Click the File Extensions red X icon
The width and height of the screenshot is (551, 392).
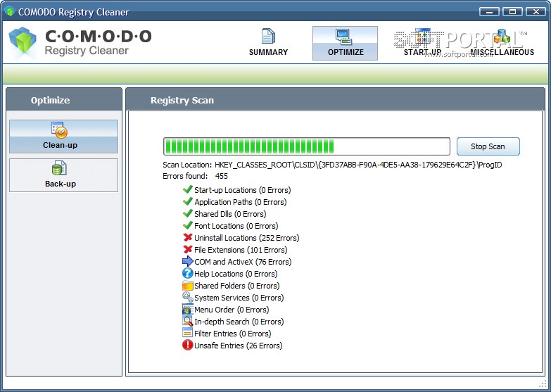point(188,249)
